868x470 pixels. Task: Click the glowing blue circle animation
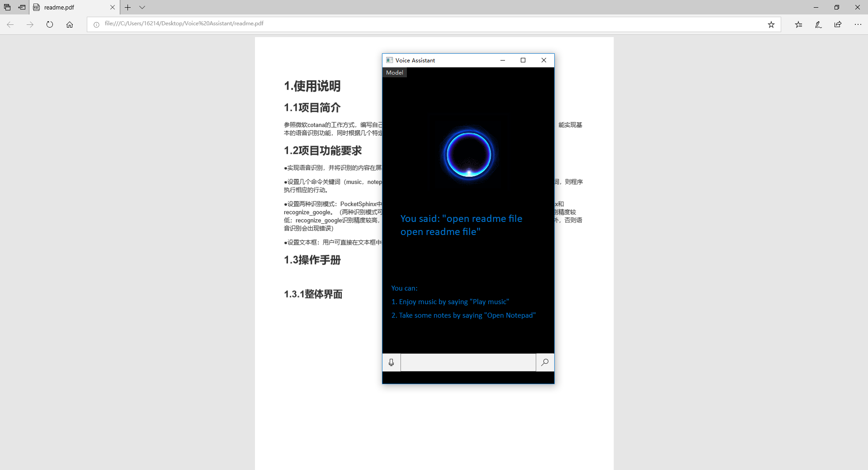click(469, 155)
